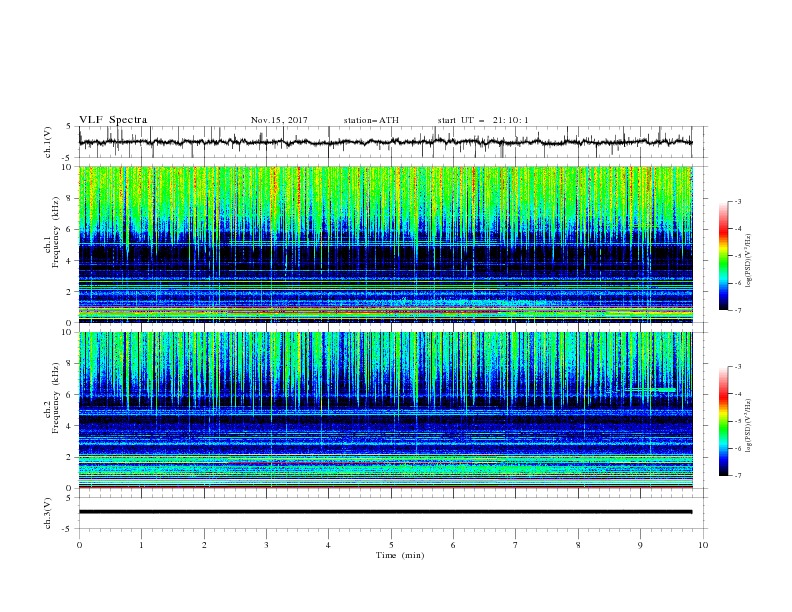This screenshot has width=792, height=612.
Task: Click the ch.1 log(PSD) colorbar label
Action: (748, 261)
